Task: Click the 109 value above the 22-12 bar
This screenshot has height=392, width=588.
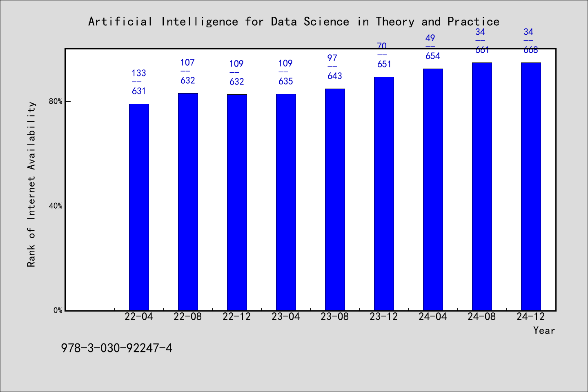Action: click(x=236, y=64)
